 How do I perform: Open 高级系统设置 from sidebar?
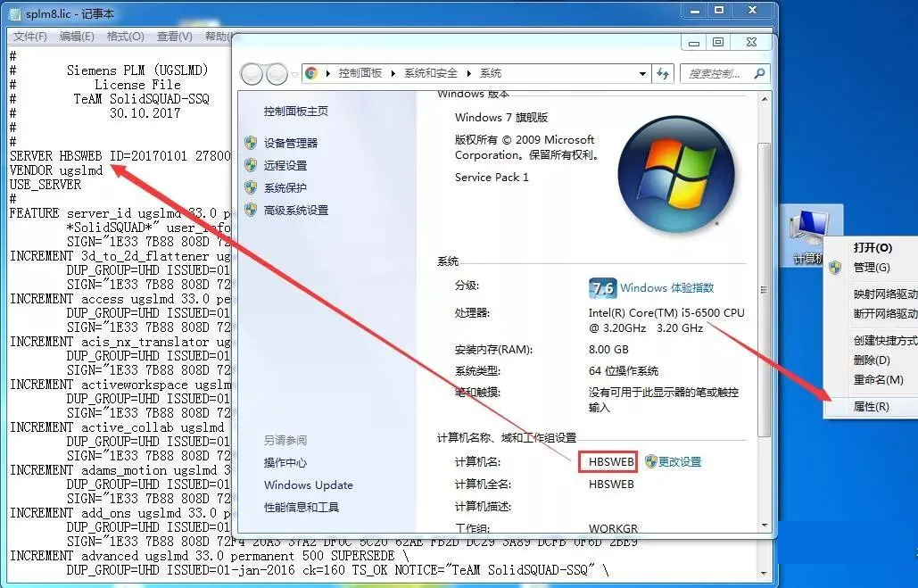coord(295,210)
